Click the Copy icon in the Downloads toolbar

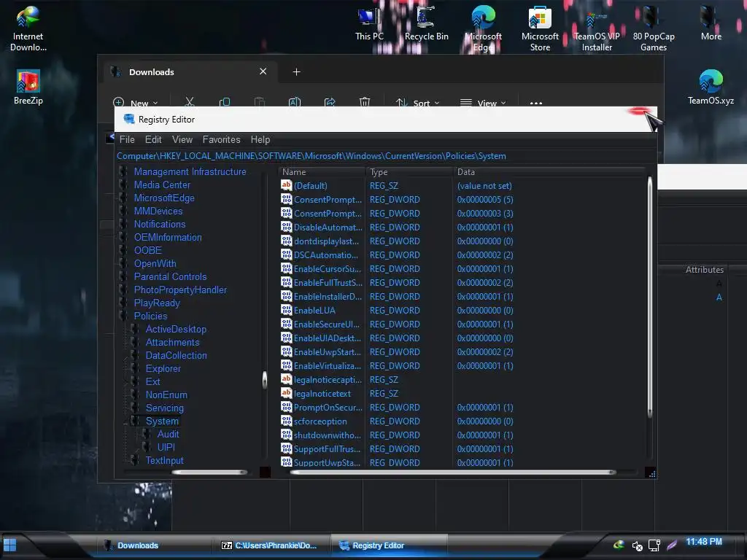click(x=225, y=102)
